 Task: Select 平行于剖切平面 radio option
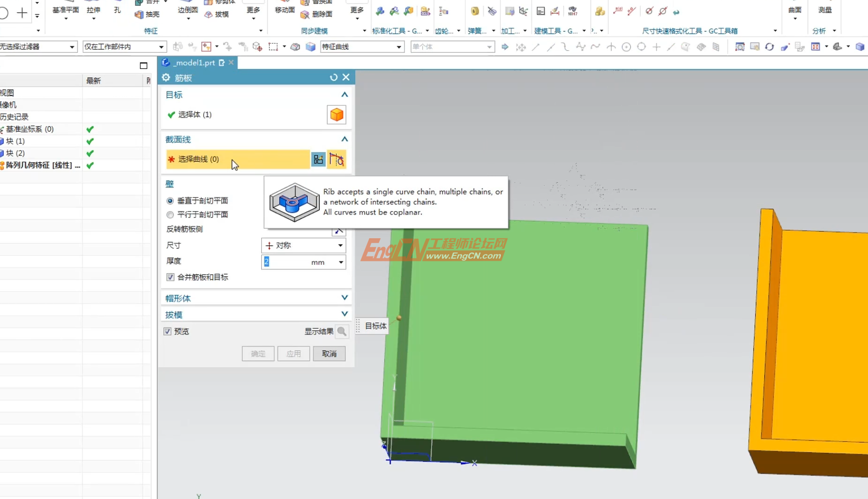coord(170,215)
